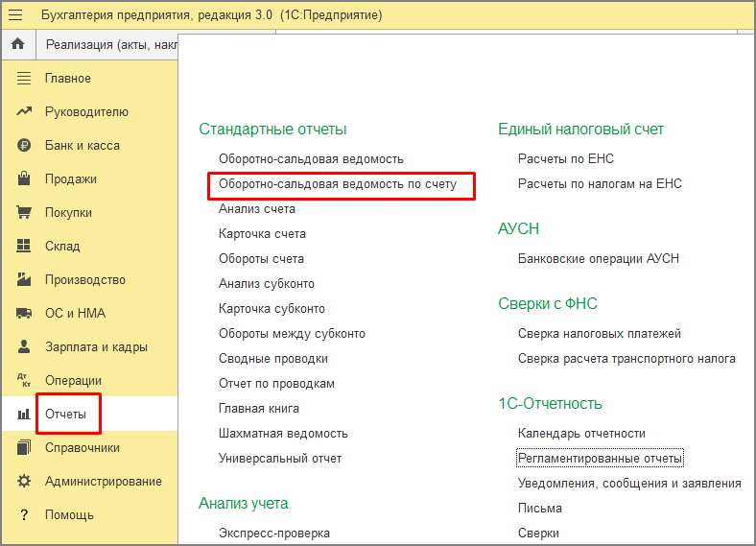
Task: Click the Продажи shopping bag icon
Action: (x=25, y=179)
